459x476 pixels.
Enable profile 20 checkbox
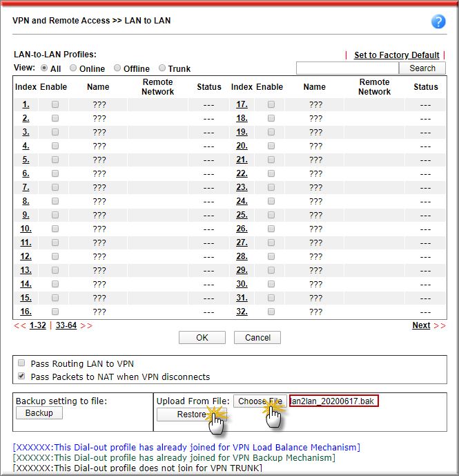point(271,146)
